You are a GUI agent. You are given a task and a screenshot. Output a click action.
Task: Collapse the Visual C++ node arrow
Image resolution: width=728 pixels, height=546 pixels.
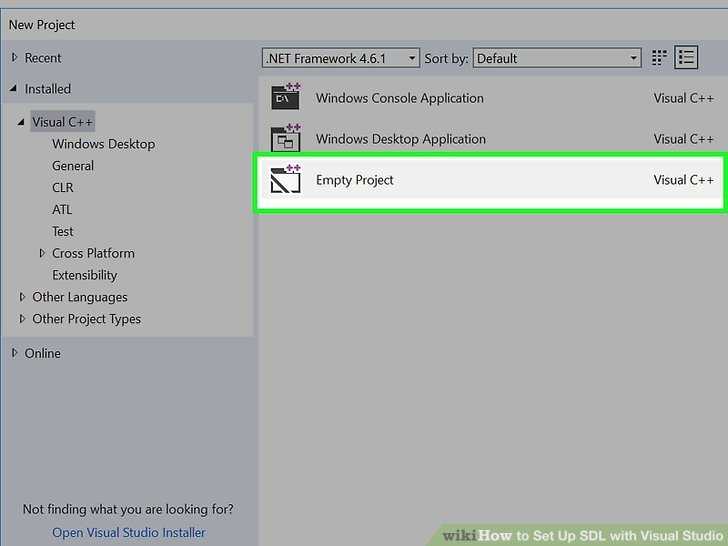(x=21, y=122)
